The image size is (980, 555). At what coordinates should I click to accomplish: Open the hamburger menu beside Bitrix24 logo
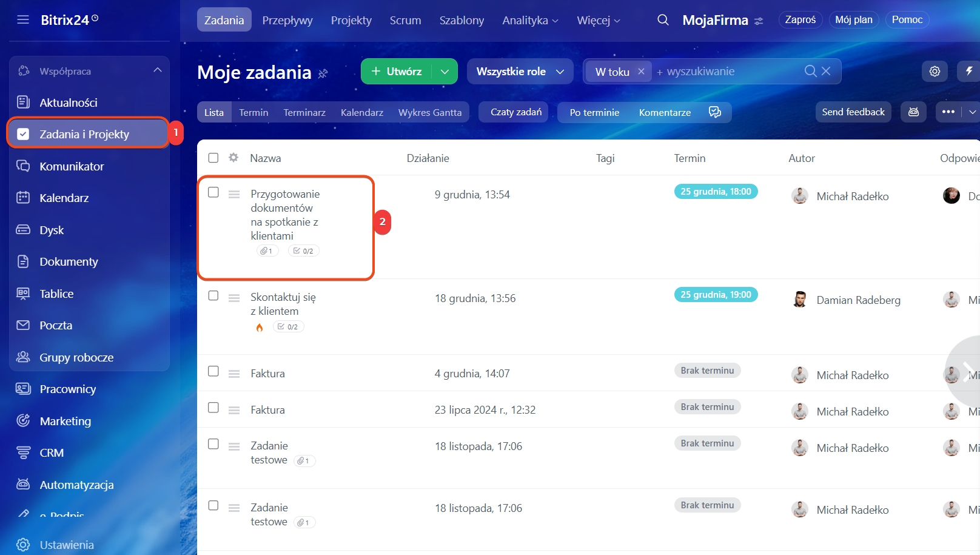(x=23, y=20)
